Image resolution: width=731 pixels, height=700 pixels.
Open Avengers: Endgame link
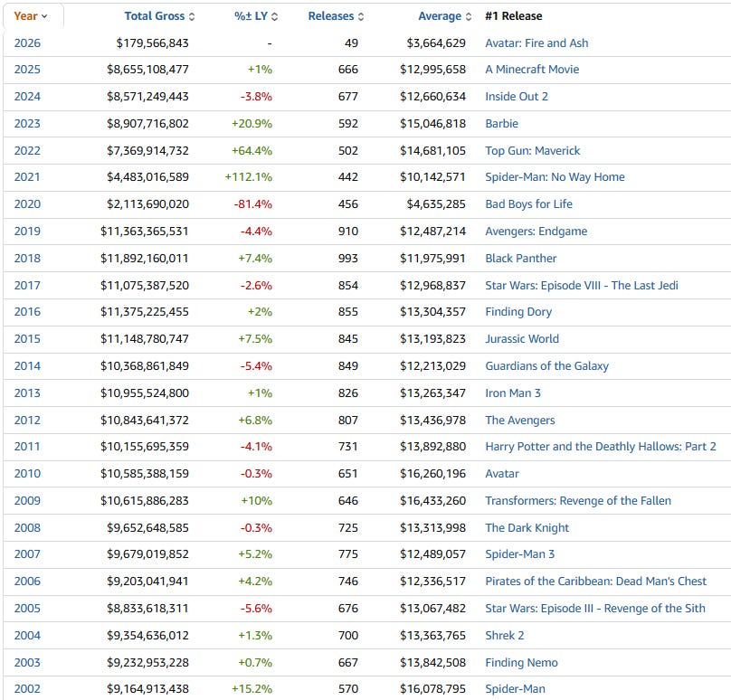[536, 232]
